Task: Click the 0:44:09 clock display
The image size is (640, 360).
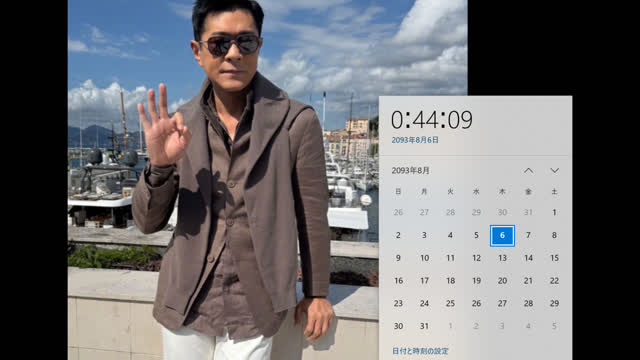Action: pos(432,120)
